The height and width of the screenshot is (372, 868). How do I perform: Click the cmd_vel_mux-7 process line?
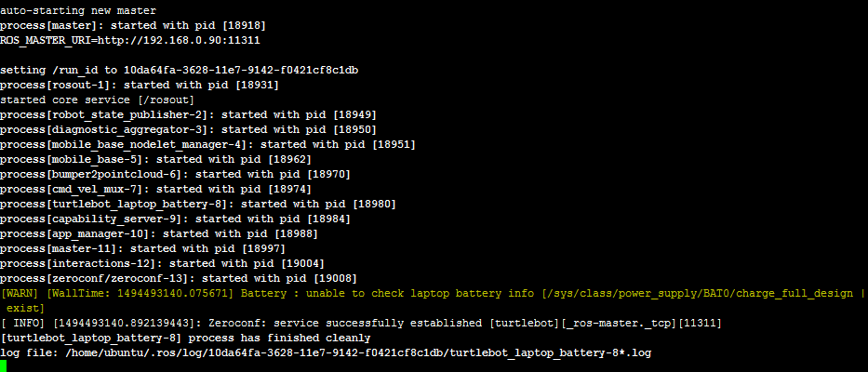pos(156,190)
